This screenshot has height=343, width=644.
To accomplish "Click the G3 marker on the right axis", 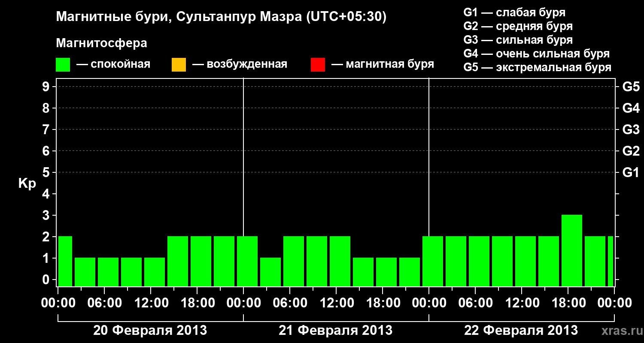I will point(631,129).
